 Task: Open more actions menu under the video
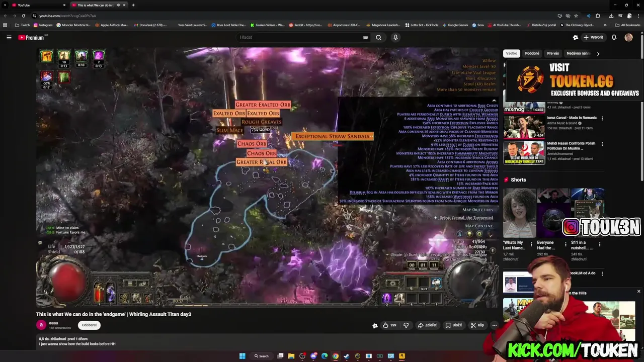pyautogui.click(x=494, y=325)
